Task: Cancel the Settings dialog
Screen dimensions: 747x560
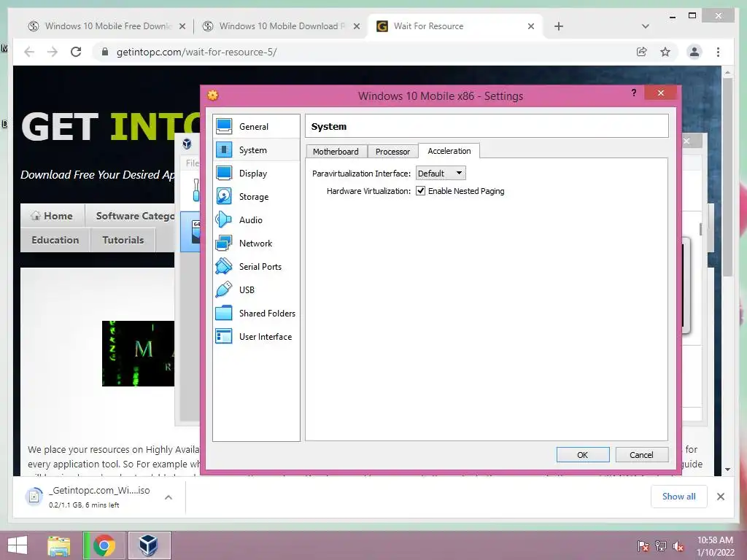Action: (x=641, y=455)
